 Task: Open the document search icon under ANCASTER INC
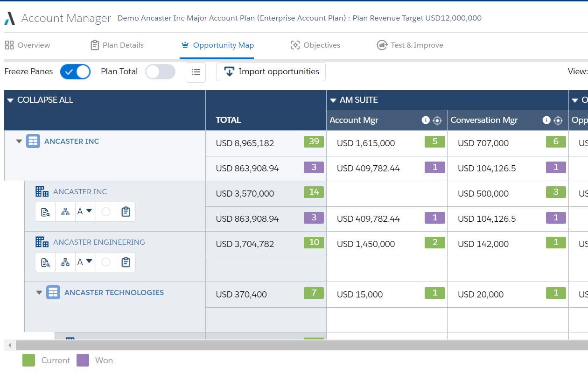[x=45, y=212]
